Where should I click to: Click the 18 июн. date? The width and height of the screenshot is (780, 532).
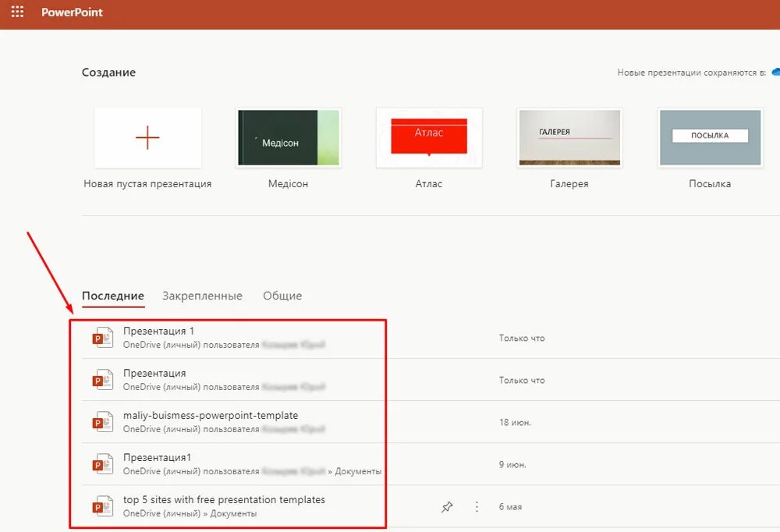(x=515, y=423)
